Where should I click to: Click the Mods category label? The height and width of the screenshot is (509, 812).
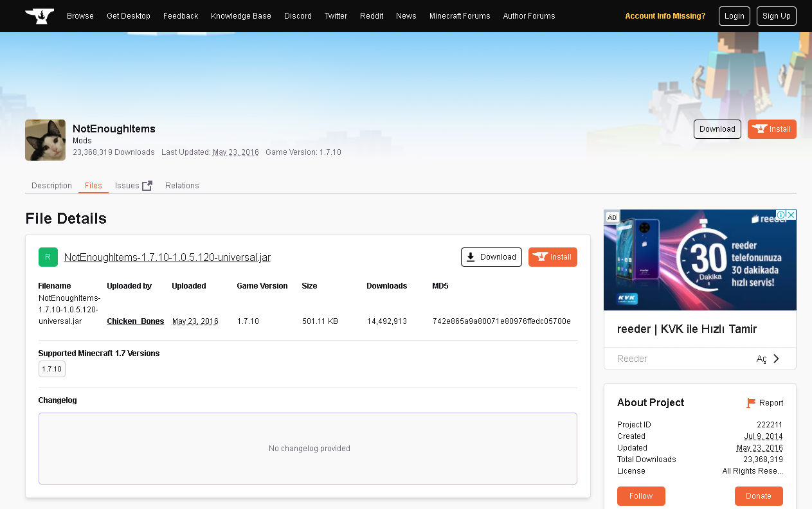click(82, 141)
